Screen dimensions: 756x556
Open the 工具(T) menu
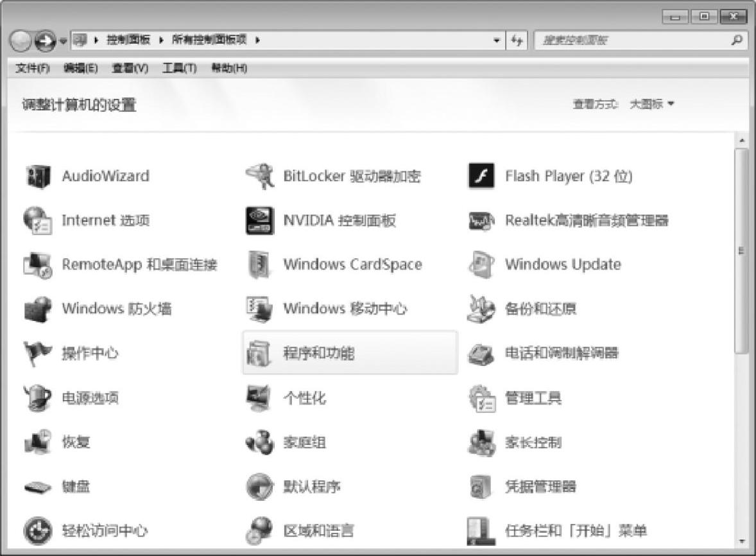(x=179, y=68)
